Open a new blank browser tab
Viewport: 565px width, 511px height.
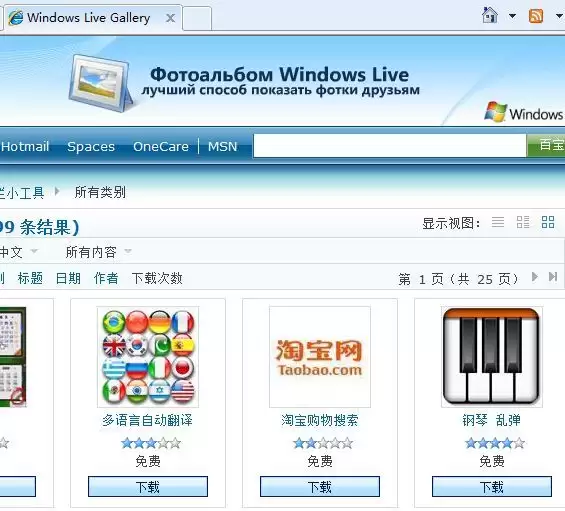[x=197, y=18]
